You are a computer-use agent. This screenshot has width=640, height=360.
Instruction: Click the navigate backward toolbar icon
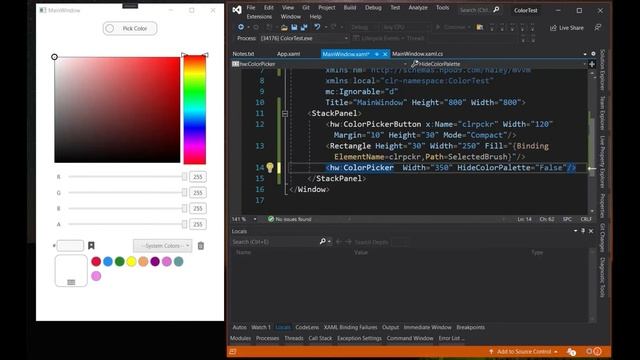tap(241, 27)
